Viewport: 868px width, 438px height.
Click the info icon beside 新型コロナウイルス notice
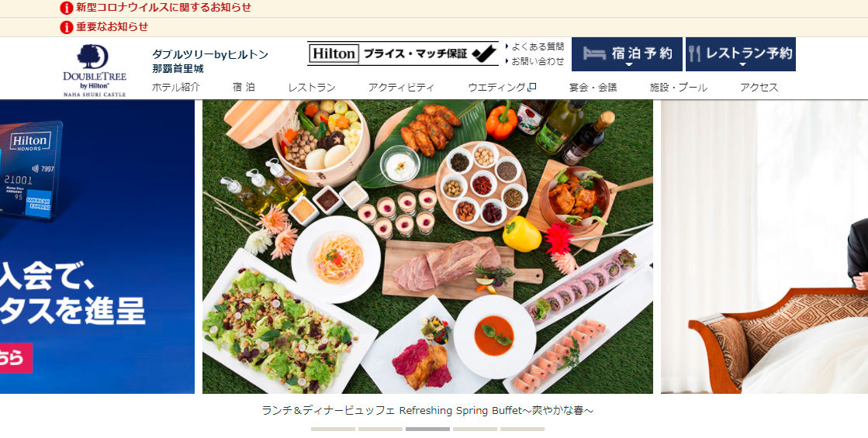67,8
